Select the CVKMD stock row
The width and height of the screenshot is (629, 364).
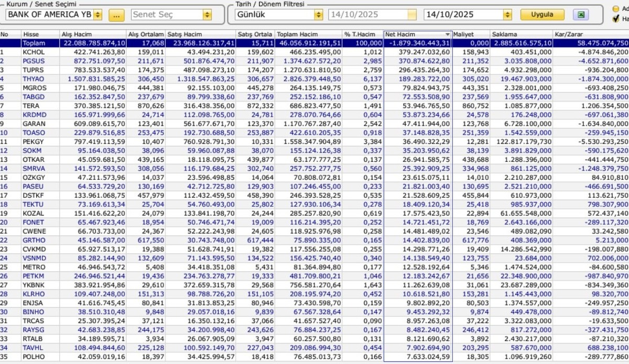point(314,249)
